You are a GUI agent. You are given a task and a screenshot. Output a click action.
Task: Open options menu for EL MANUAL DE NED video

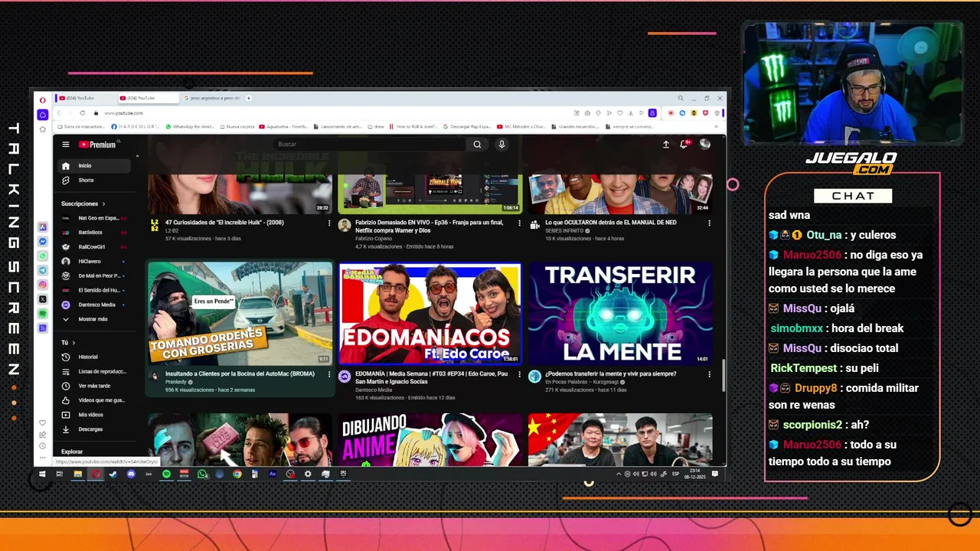tap(710, 223)
